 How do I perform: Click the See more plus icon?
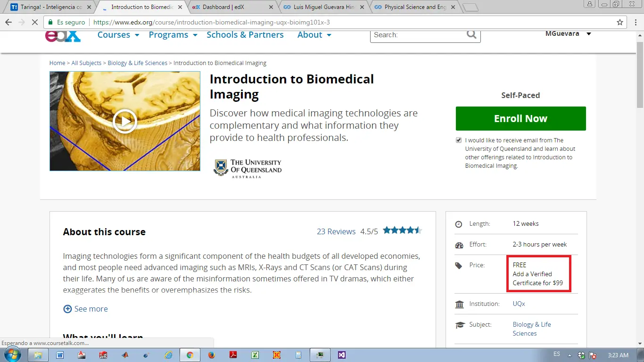click(67, 309)
